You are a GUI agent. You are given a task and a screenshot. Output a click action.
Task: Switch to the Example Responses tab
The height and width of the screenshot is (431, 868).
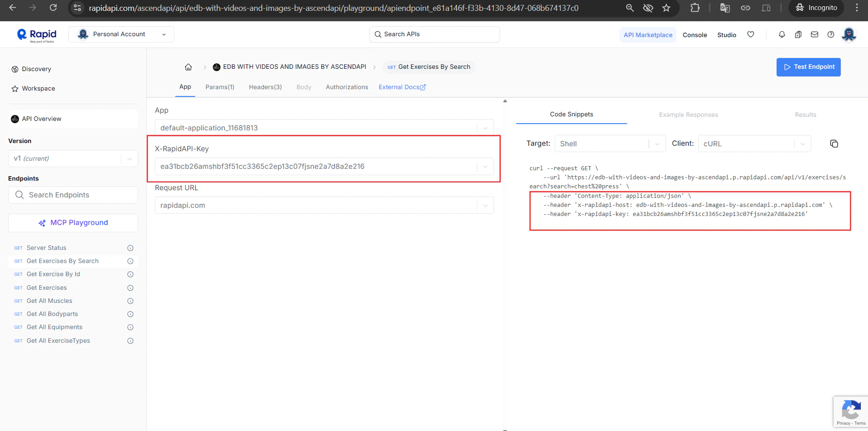(688, 115)
